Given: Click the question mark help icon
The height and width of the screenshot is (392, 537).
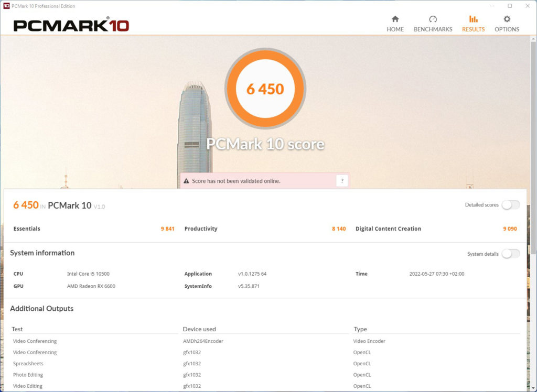Looking at the screenshot, I should 342,180.
